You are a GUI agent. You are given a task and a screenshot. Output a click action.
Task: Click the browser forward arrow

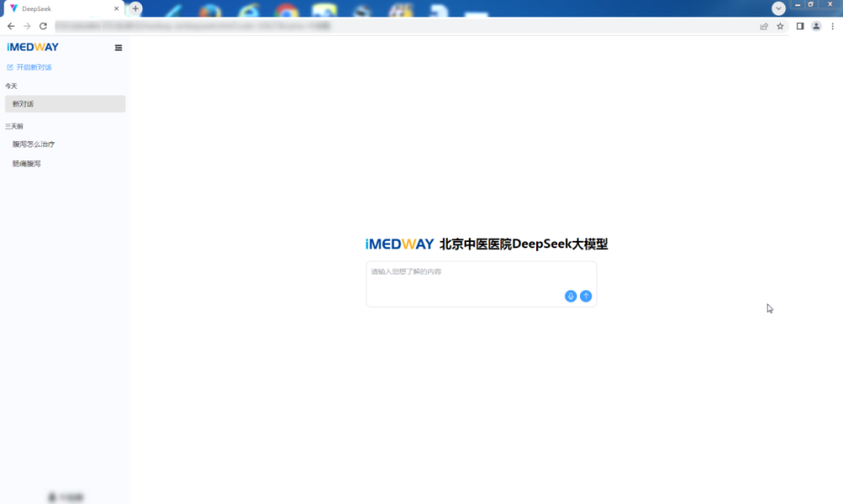click(27, 27)
